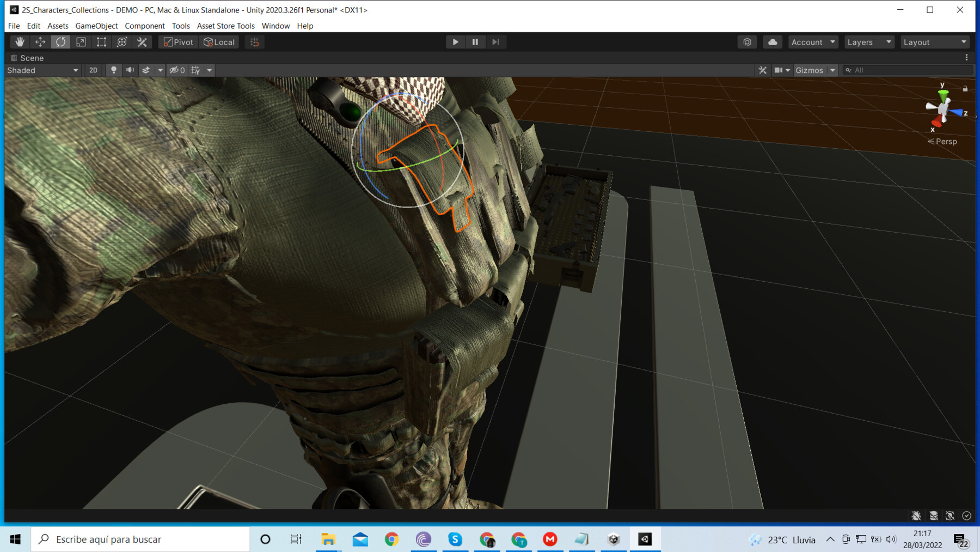Open the custom editor tools
The height and width of the screenshot is (552, 980).
[142, 42]
